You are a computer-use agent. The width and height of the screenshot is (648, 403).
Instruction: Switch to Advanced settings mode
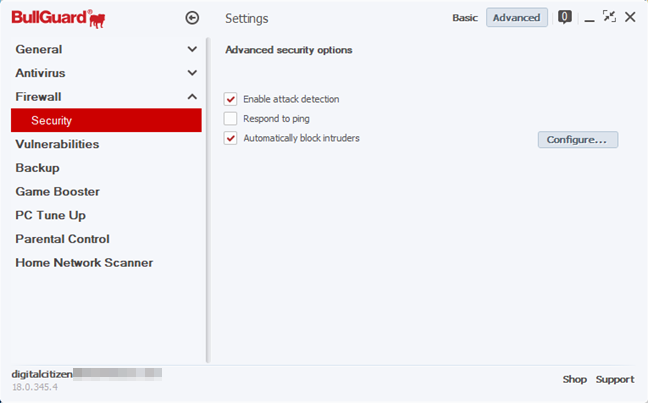pyautogui.click(x=517, y=18)
